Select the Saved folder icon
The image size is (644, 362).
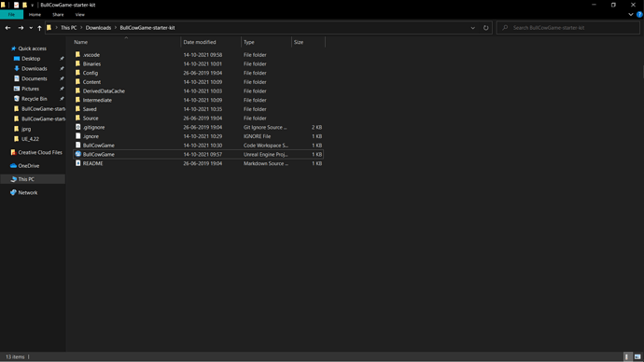point(77,109)
